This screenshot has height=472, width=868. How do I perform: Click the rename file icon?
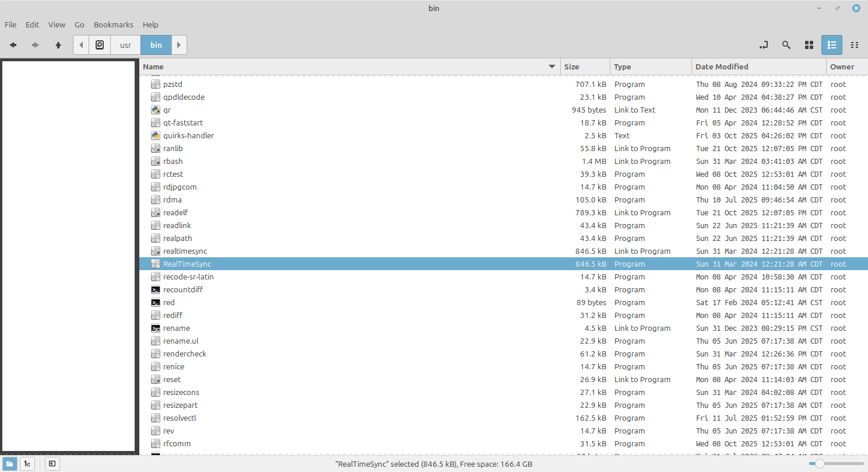pos(156,328)
